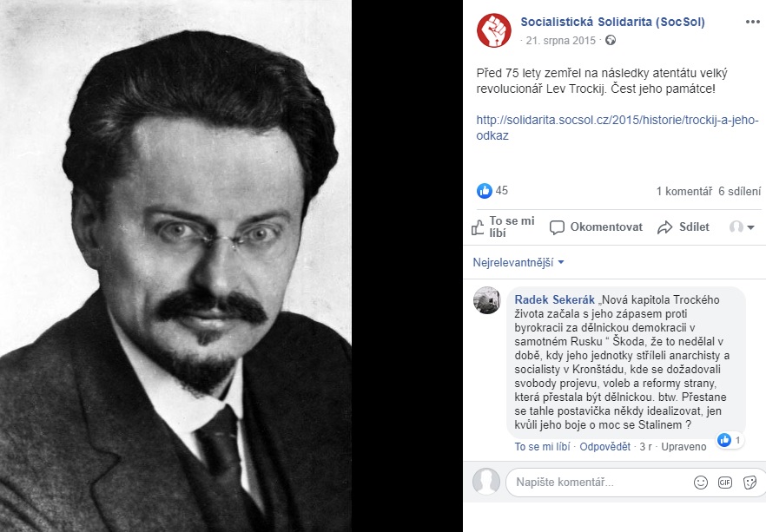Click the Okomentovat button
Image resolution: width=766 pixels, height=532 pixels.
[596, 227]
